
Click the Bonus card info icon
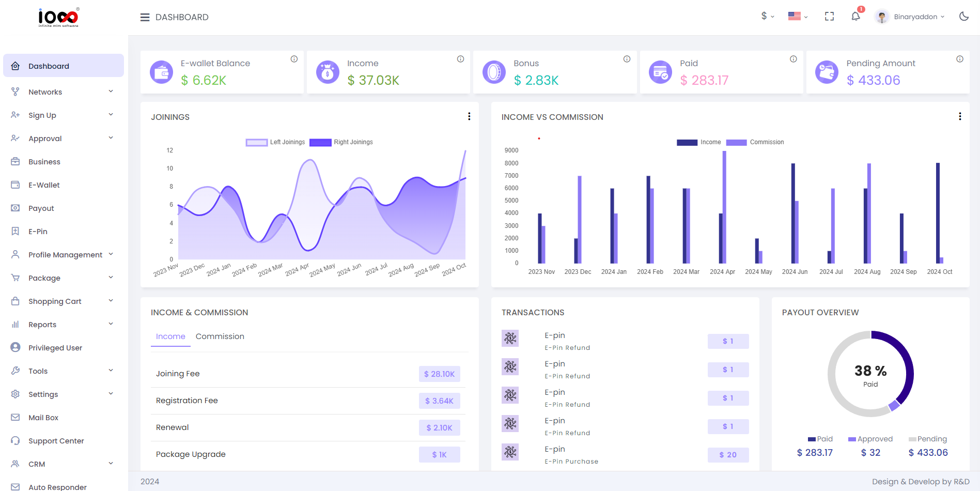[x=627, y=59]
